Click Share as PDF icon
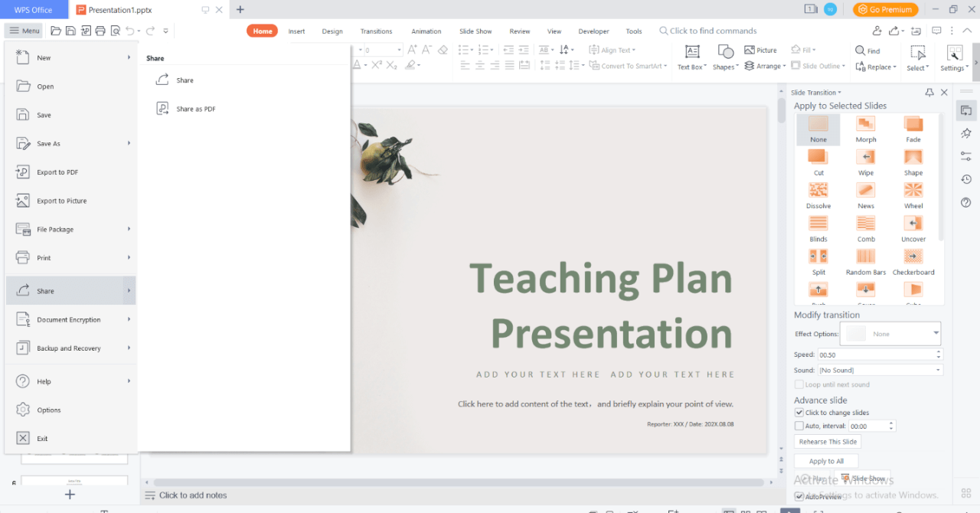Viewport: 980px width, 513px height. (x=162, y=109)
